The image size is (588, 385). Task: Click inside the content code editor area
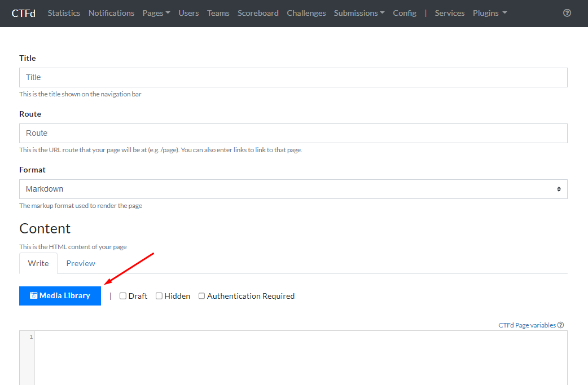[300, 357]
